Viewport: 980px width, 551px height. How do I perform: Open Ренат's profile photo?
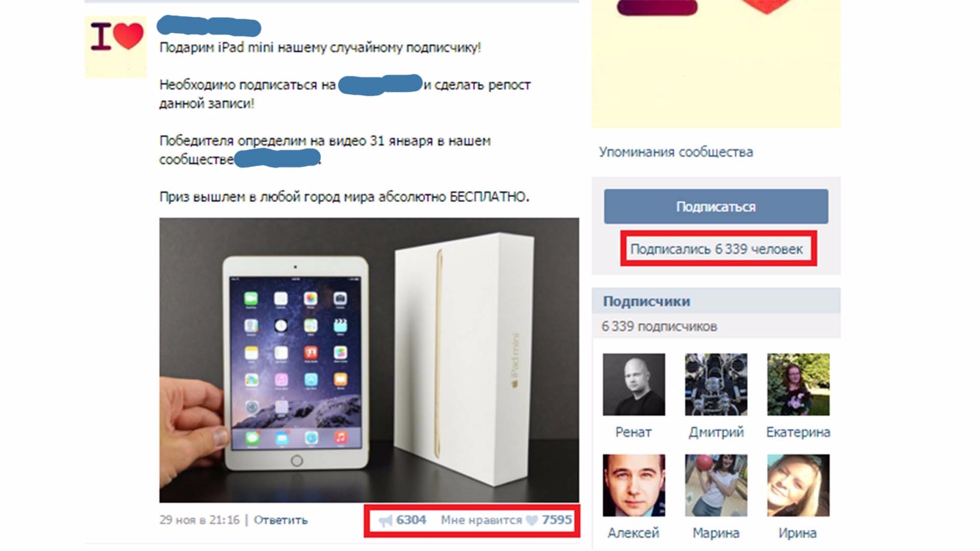click(x=633, y=384)
